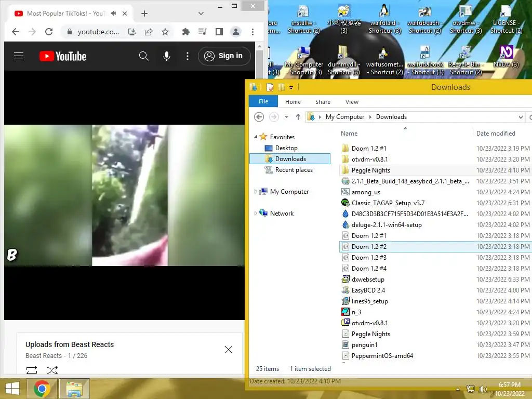Click the share page icon in Chrome

pos(149,32)
